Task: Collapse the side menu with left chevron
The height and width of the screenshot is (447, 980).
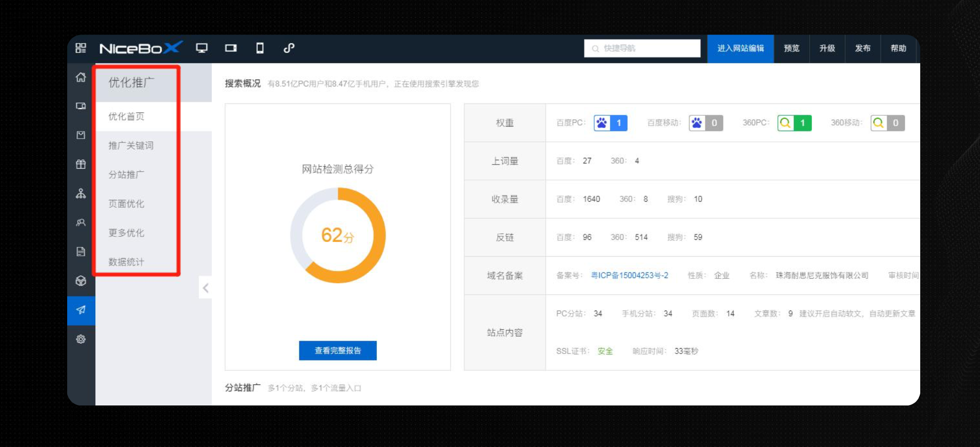Action: coord(205,288)
